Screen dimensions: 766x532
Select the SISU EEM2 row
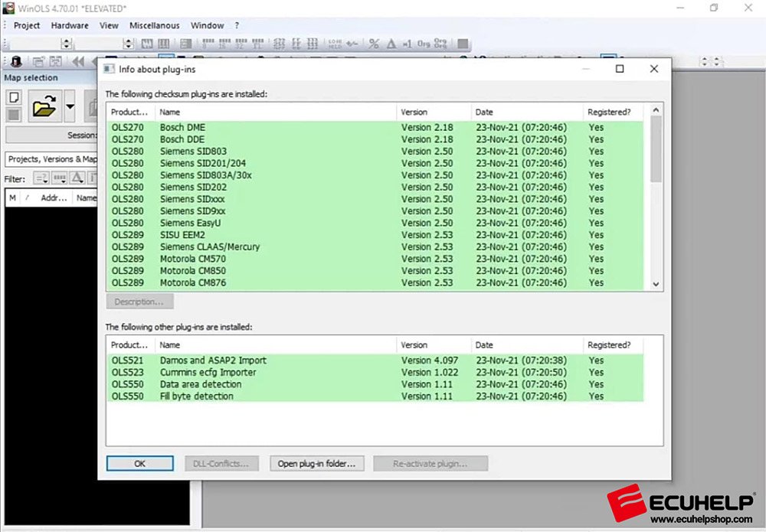click(x=375, y=235)
